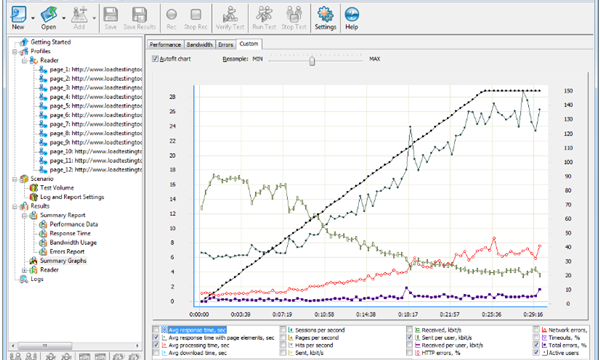Image resolution: width=600 pixels, height=360 pixels.
Task: Collapse the Profiles tree node
Action: pos(15,51)
